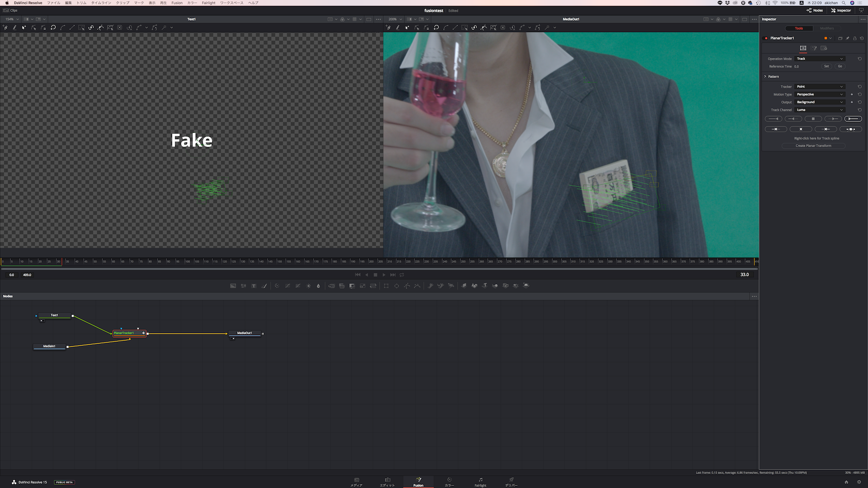Select the Paint brush tool in toolbar
Viewport: 868px width, 488px height.
point(265,286)
